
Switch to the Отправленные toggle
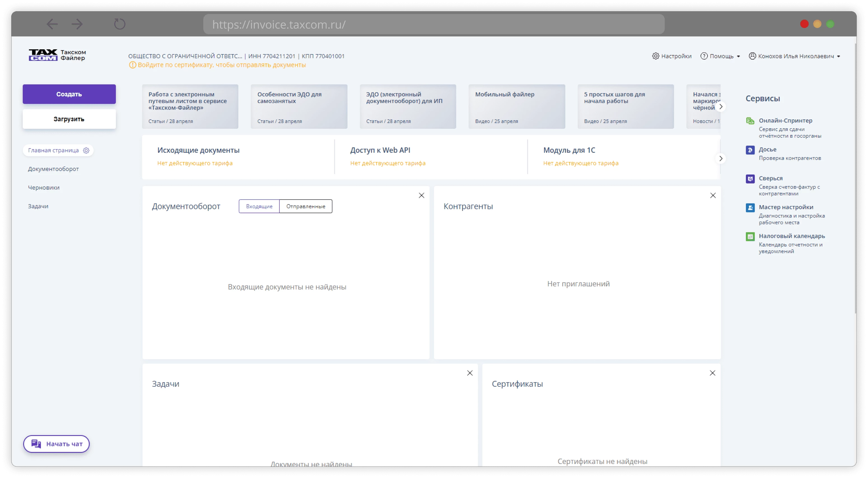(x=305, y=206)
